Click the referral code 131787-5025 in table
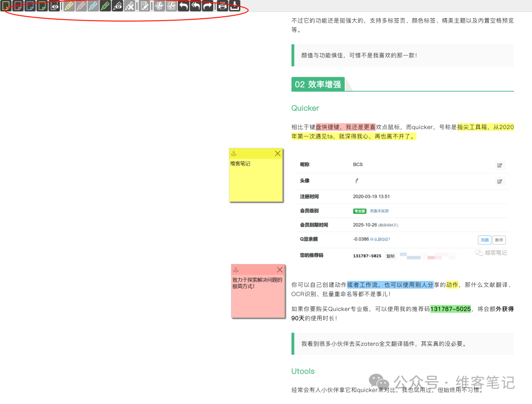 coord(367,256)
